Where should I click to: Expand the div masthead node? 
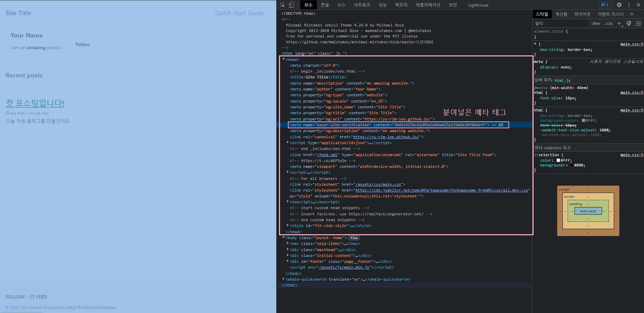(288, 250)
